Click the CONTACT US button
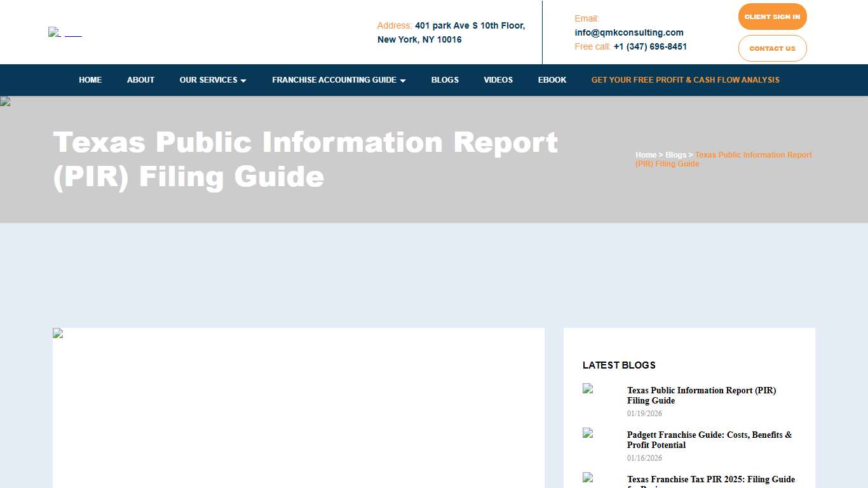This screenshot has height=488, width=868. pos(772,48)
